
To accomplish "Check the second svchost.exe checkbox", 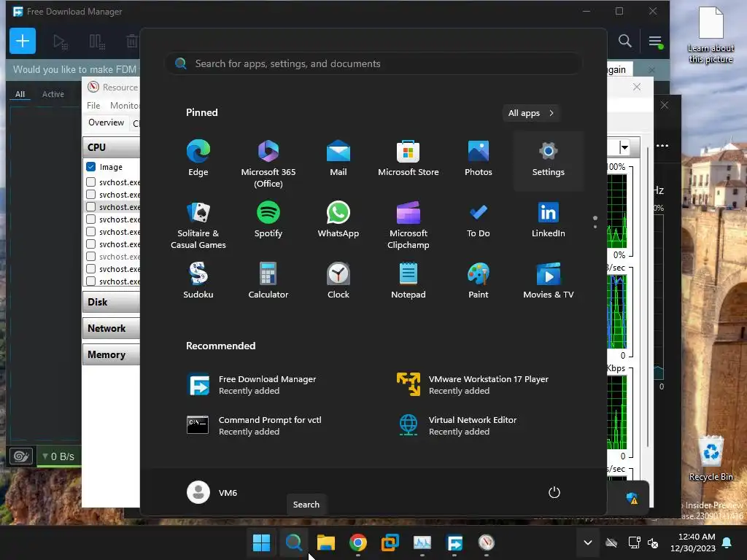I will pos(90,194).
